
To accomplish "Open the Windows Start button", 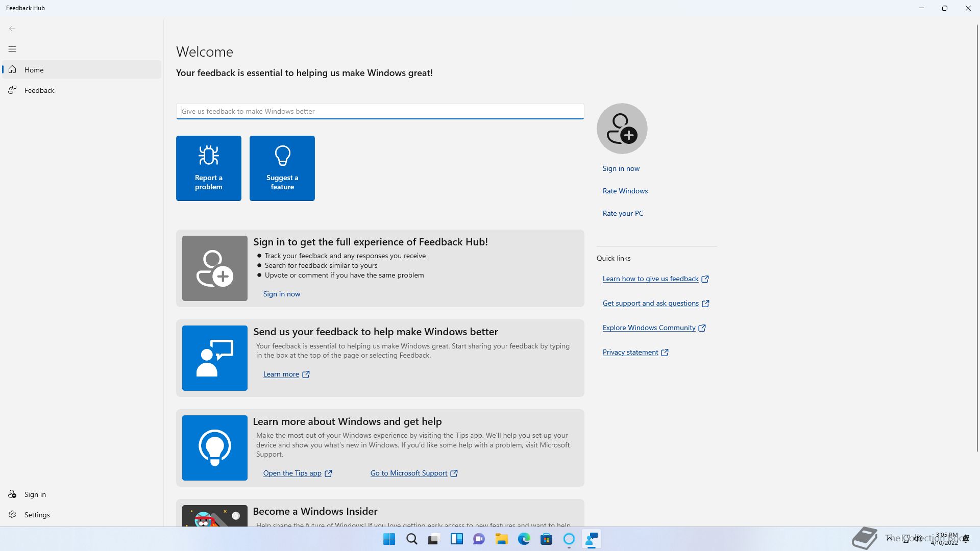I will click(x=389, y=539).
